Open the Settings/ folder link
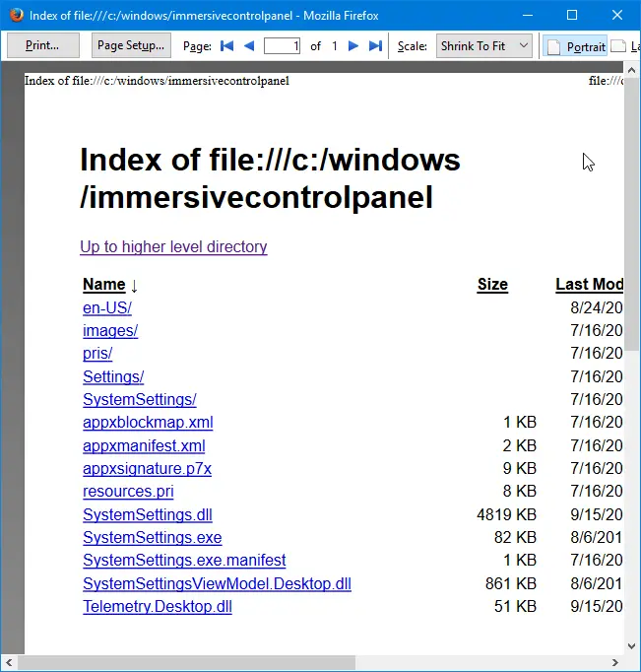641x672 pixels. [113, 376]
